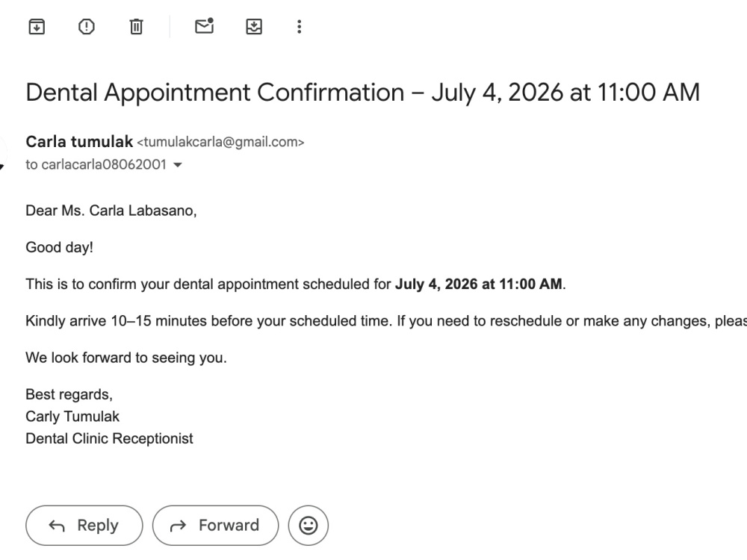Image resolution: width=747 pixels, height=560 pixels.
Task: Archive this dental appointment email
Action: (37, 27)
